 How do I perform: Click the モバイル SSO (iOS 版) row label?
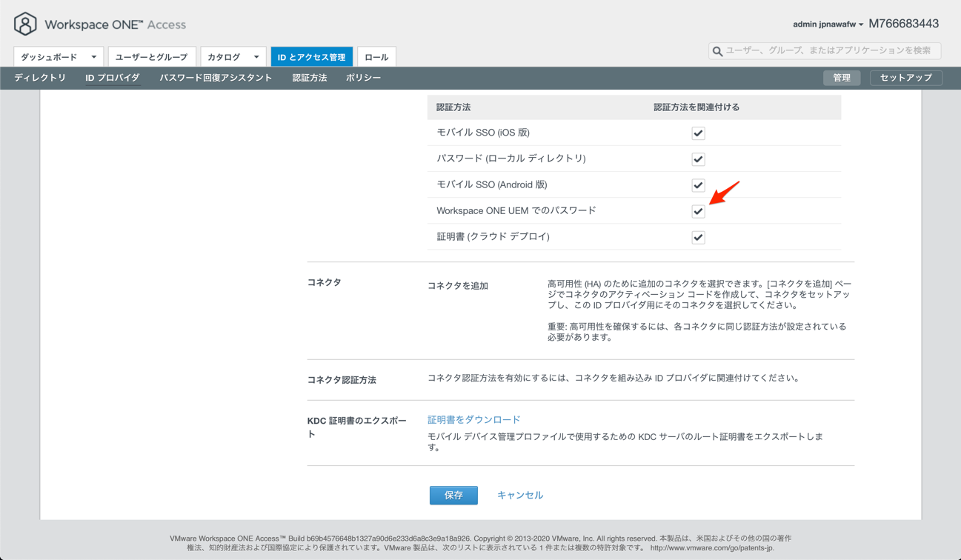483,133
